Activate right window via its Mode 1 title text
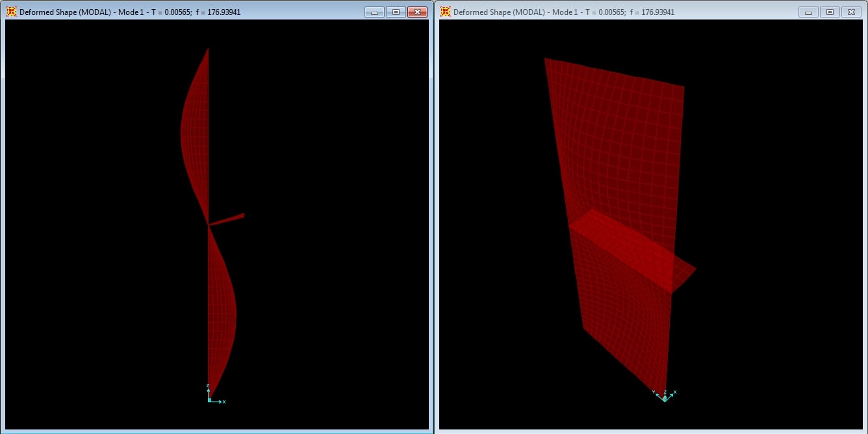This screenshot has height=434, width=868. tap(564, 12)
